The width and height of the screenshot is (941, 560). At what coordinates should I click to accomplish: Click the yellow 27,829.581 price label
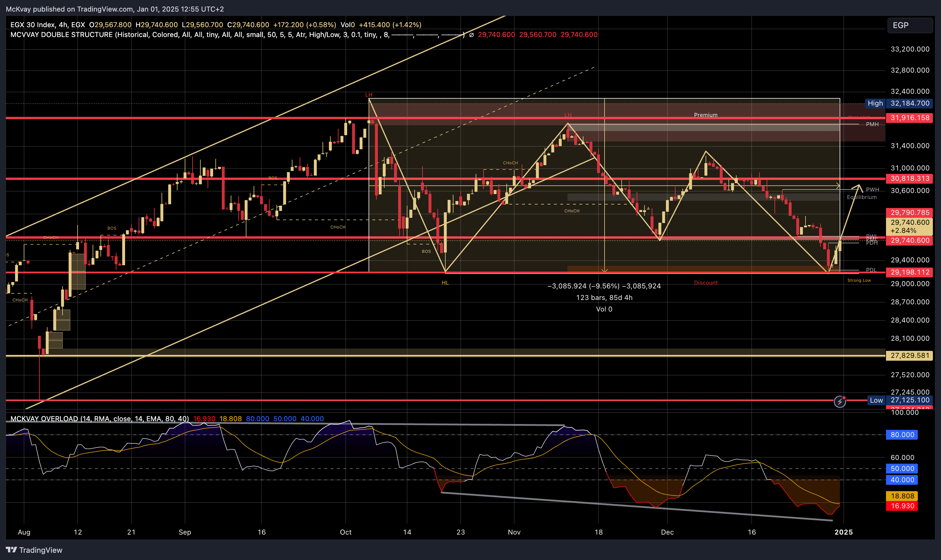909,355
